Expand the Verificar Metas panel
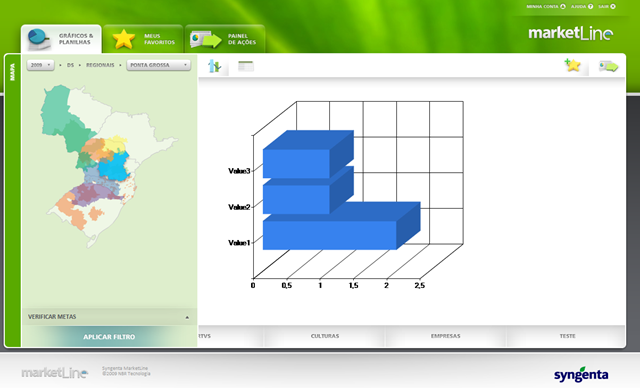Viewport: 640px width, 388px height. (109, 317)
